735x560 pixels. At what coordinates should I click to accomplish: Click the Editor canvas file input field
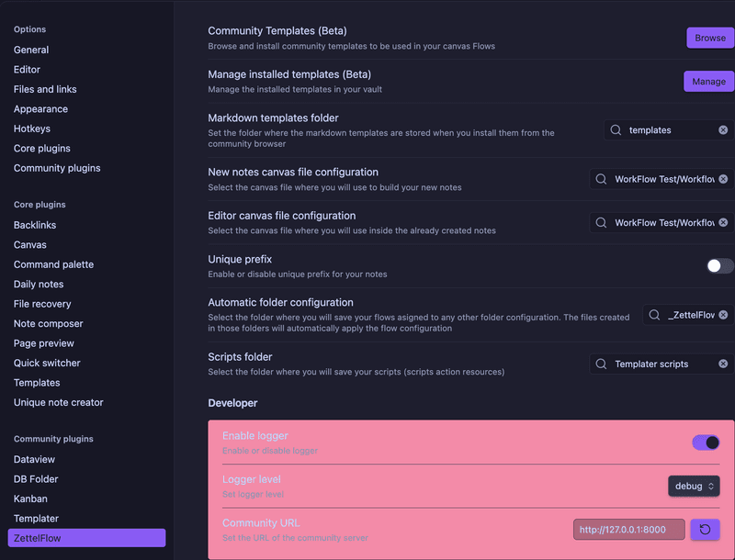(x=661, y=223)
